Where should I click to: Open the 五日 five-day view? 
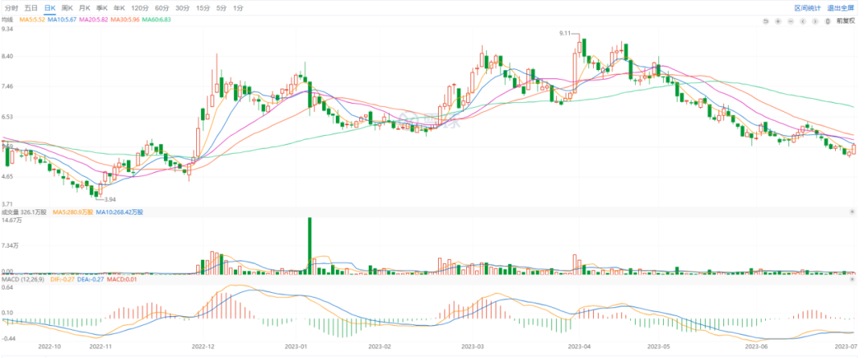[31, 7]
